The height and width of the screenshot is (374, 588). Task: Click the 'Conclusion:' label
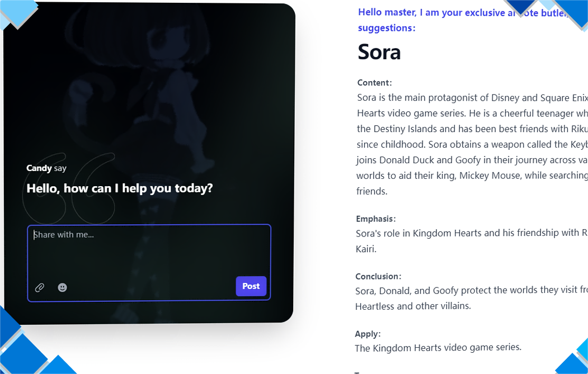(378, 277)
